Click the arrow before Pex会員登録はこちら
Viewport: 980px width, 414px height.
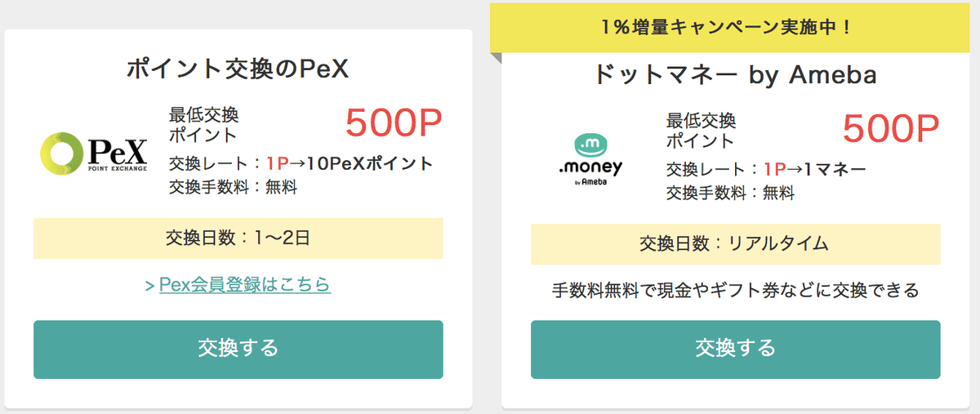(149, 286)
